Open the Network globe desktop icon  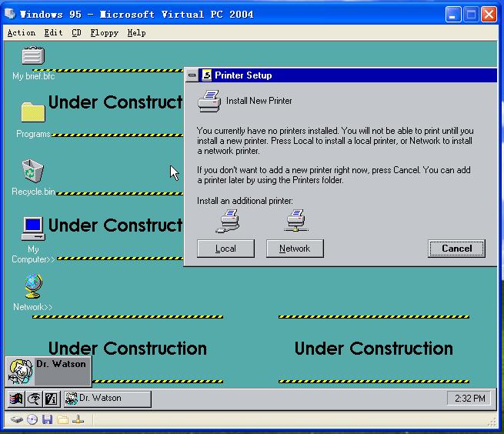[33, 285]
